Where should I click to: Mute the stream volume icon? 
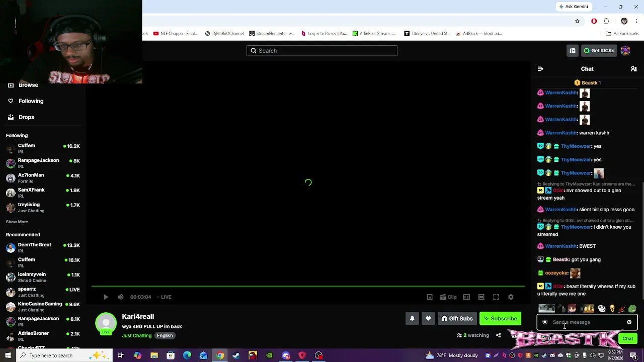pos(120,297)
